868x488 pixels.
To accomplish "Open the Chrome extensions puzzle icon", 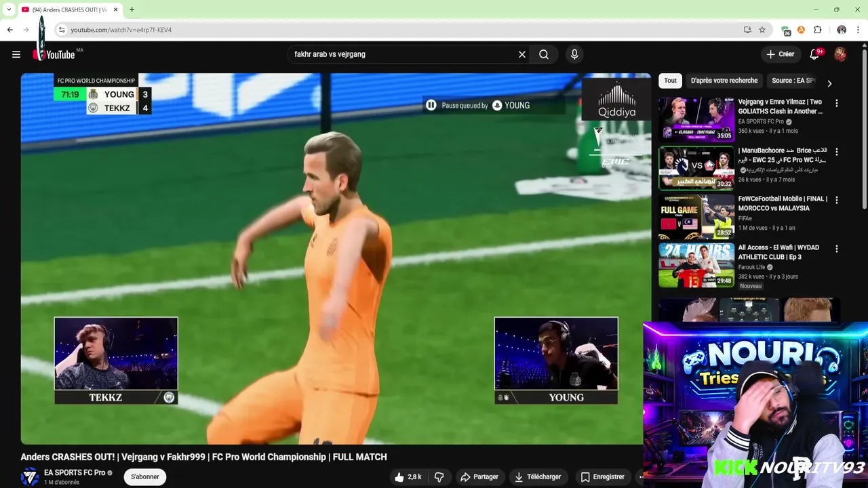I will point(817,30).
